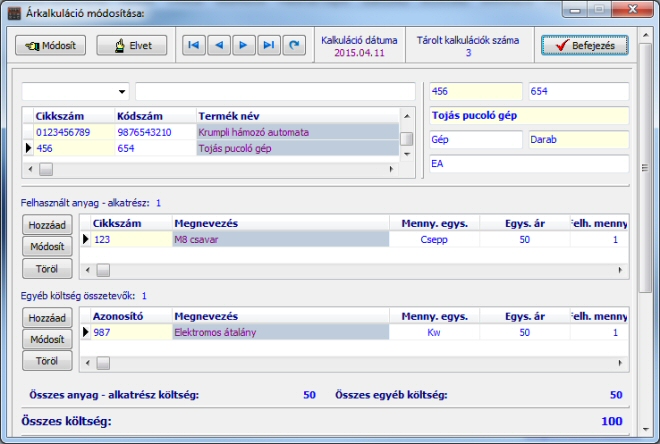Close the Árkalkuláció módosítása window
This screenshot has width=660, height=444.
633,9
